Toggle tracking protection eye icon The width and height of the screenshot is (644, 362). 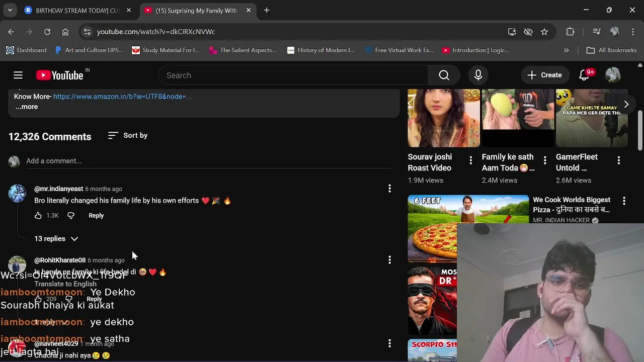coord(528,32)
